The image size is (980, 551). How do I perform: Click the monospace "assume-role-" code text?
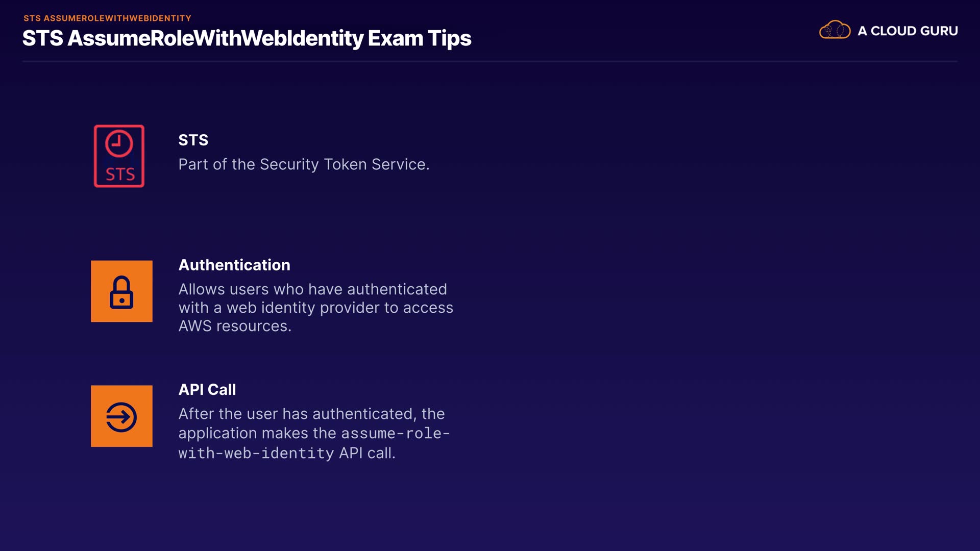(396, 434)
